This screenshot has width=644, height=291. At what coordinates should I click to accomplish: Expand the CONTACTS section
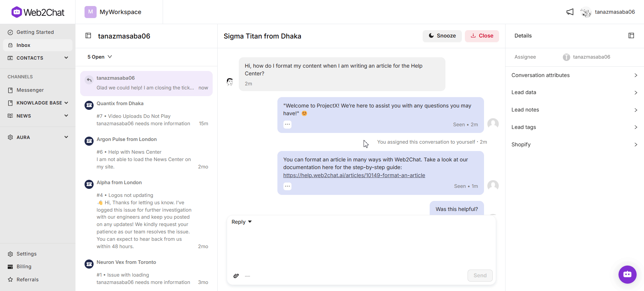tap(38, 58)
